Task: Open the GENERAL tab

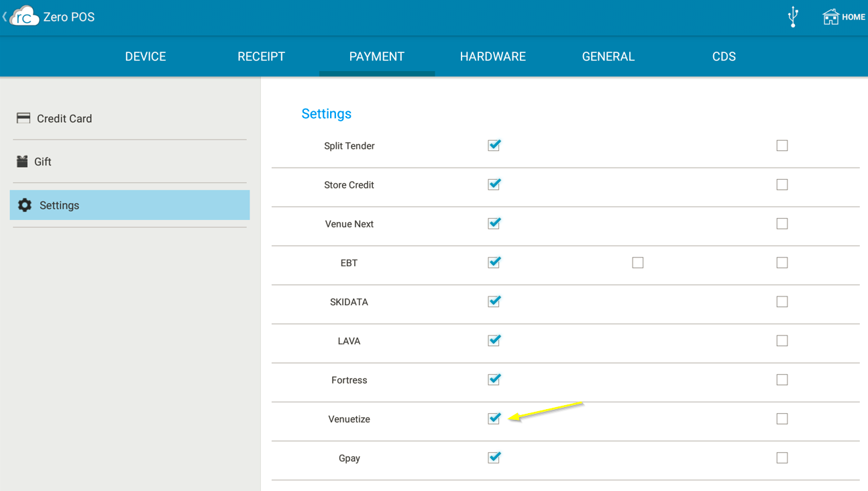Action: pos(608,57)
